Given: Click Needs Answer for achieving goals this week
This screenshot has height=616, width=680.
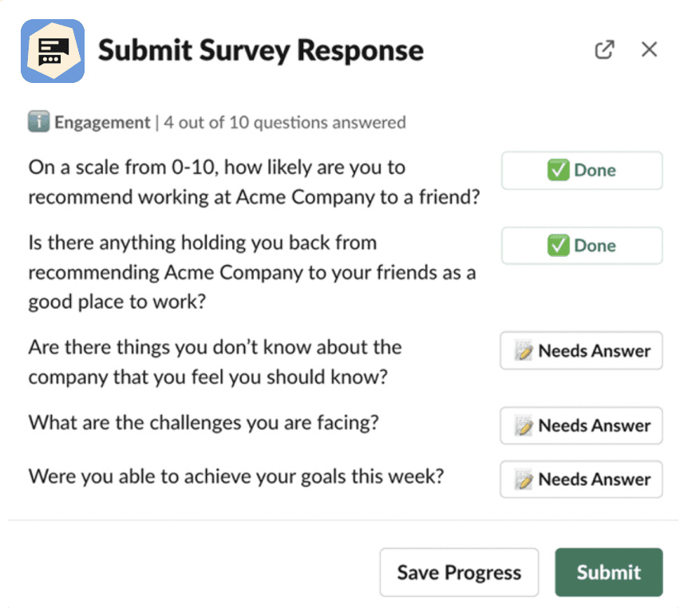Looking at the screenshot, I should (581, 480).
